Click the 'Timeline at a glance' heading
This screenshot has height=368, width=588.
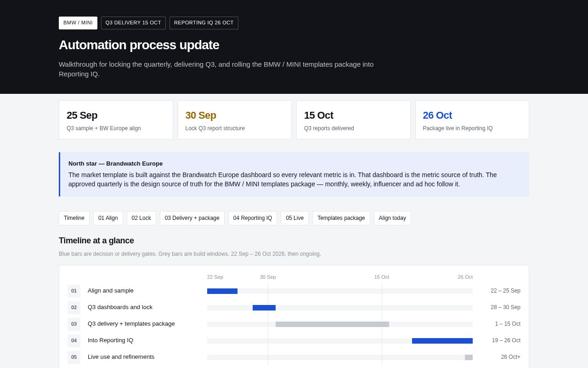96,241
